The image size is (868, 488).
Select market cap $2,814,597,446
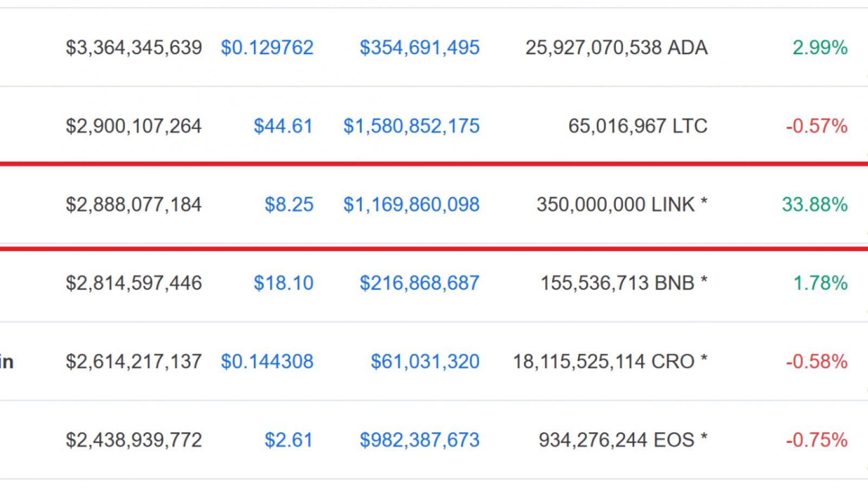tap(133, 283)
